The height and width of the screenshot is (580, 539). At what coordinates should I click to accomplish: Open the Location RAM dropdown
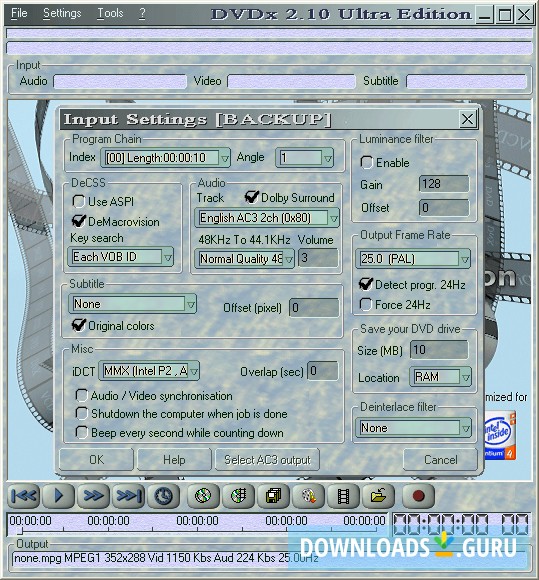(440, 377)
